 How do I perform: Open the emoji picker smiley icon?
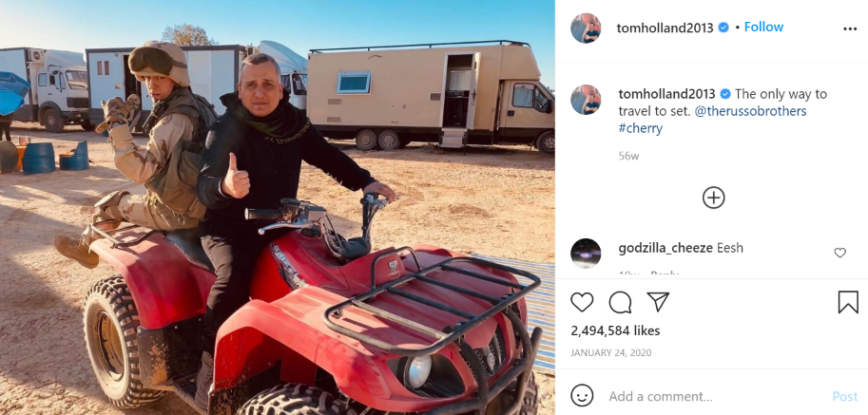coord(582,396)
